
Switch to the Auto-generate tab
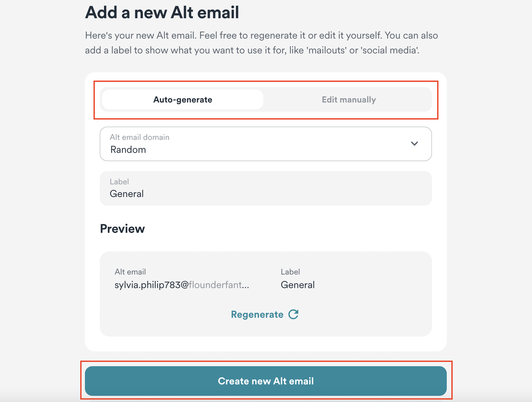[x=182, y=100]
